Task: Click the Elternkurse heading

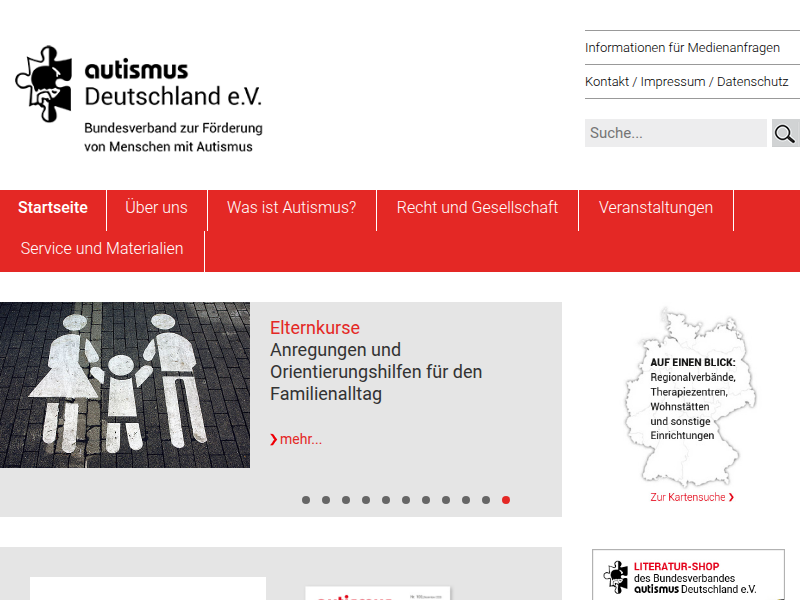Action: 315,328
